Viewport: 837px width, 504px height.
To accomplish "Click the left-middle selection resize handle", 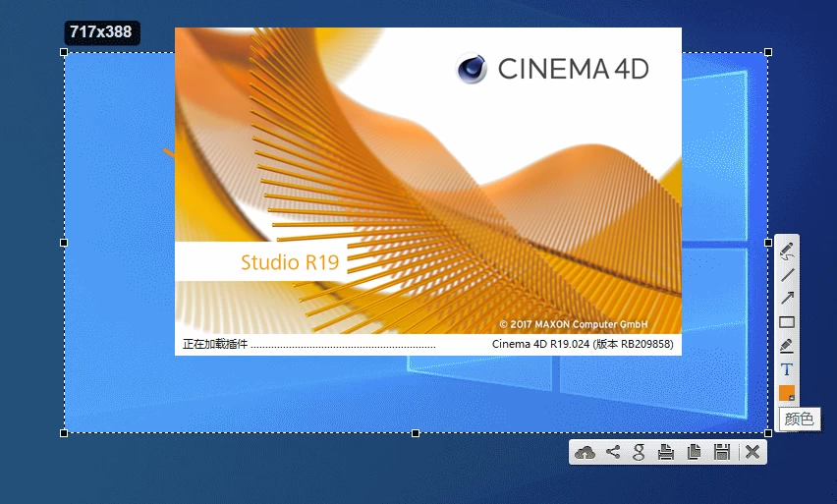I will click(65, 242).
